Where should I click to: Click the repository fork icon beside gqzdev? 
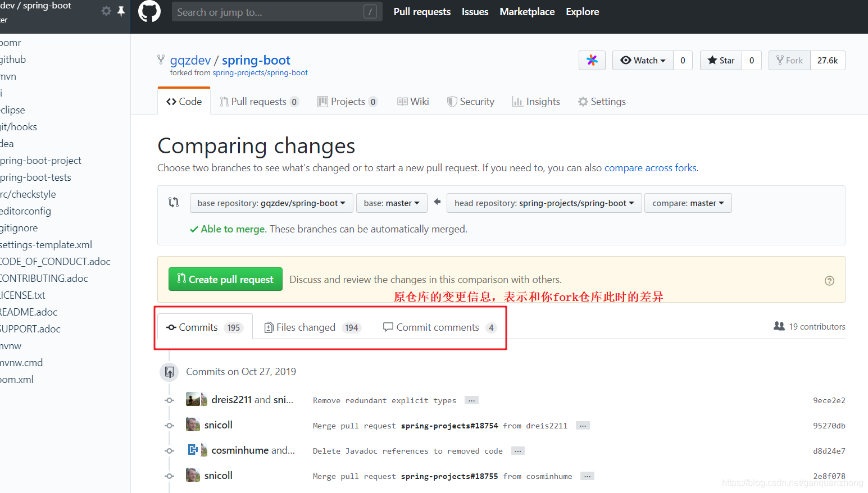pos(161,60)
